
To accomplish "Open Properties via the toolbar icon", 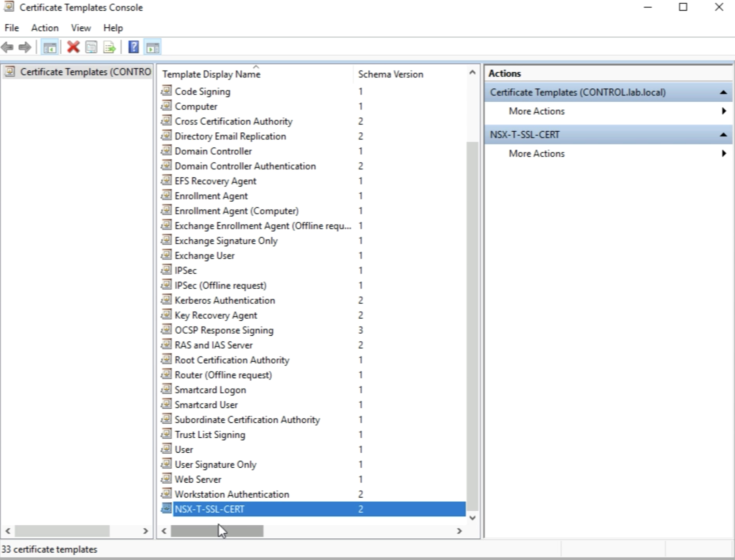I will tap(92, 47).
